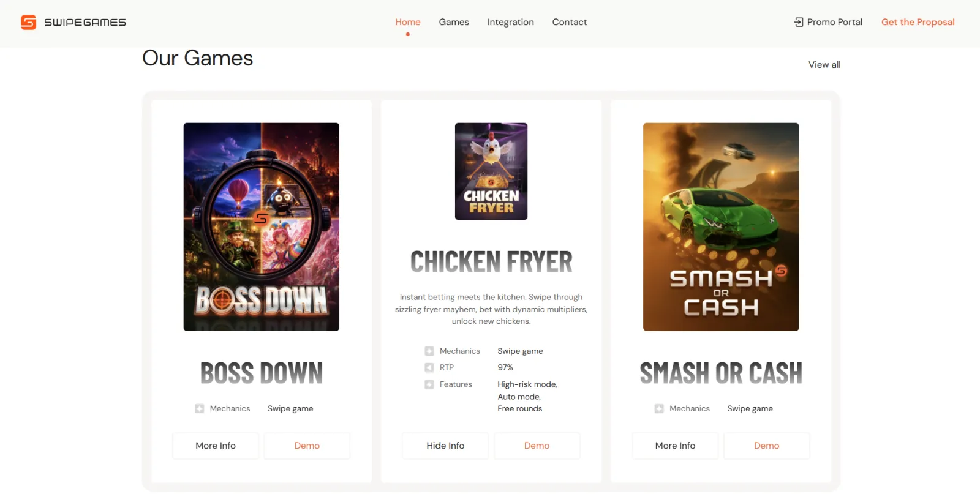Launch the Smash or Cash Demo
980x494 pixels.
(767, 446)
